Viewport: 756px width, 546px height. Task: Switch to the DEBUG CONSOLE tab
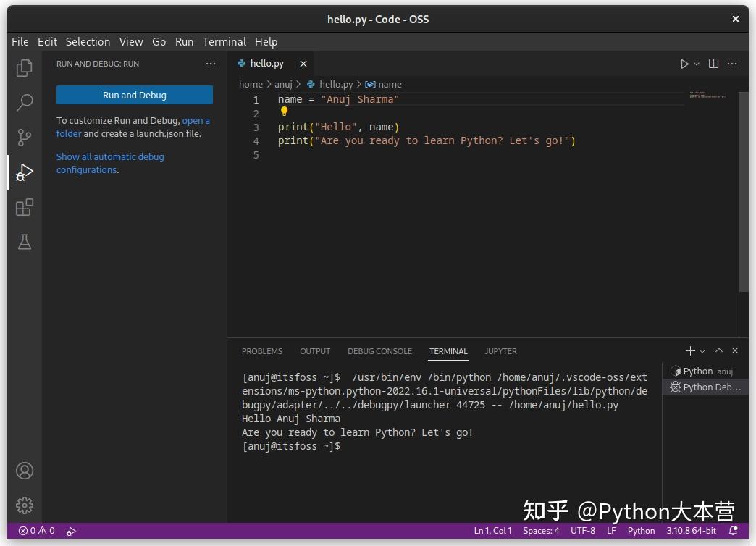[379, 351]
